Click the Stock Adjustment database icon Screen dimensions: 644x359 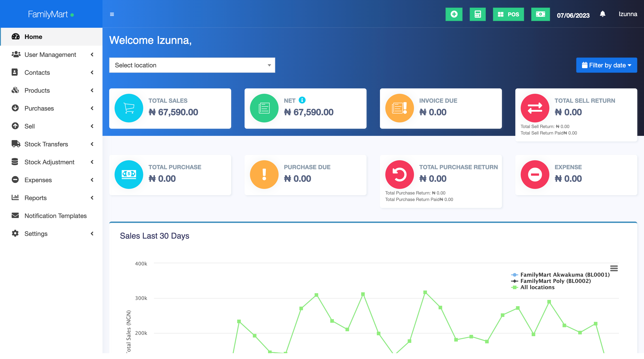click(x=15, y=162)
